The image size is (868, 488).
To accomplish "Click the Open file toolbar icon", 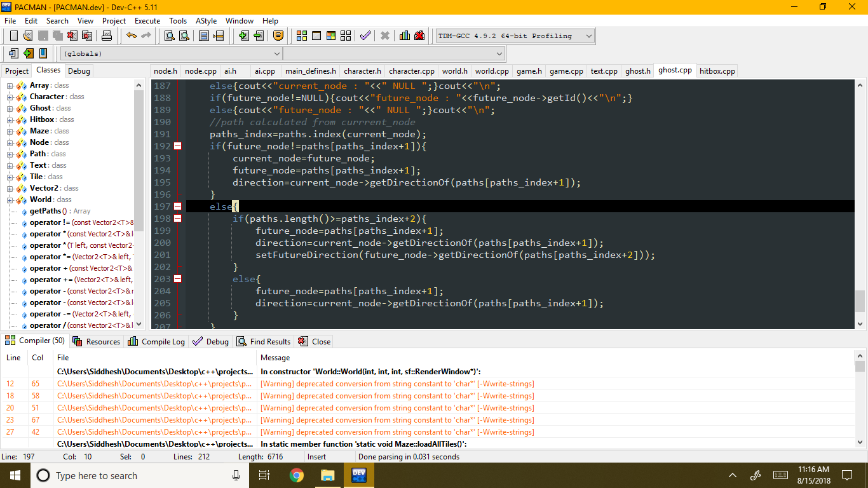I will pyautogui.click(x=28, y=36).
